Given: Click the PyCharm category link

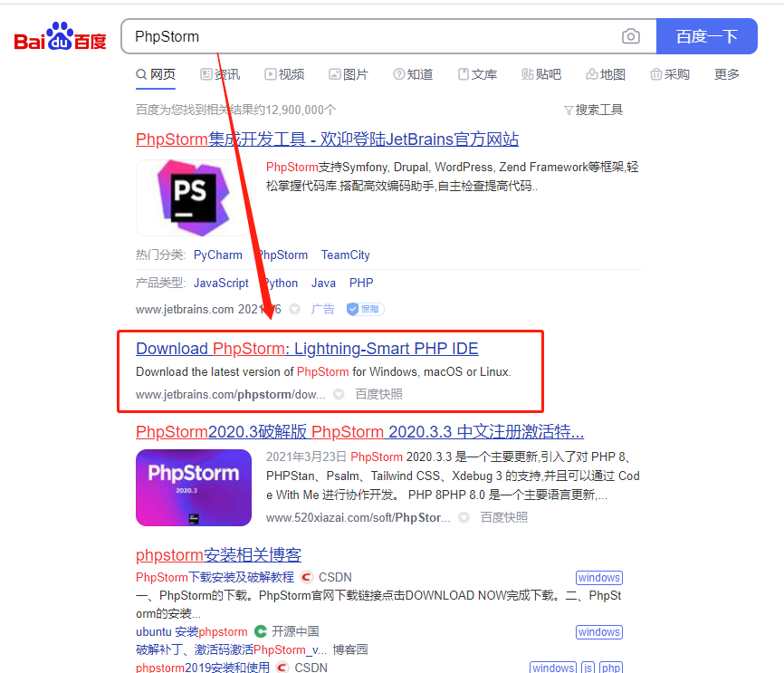Looking at the screenshot, I should pos(218,255).
